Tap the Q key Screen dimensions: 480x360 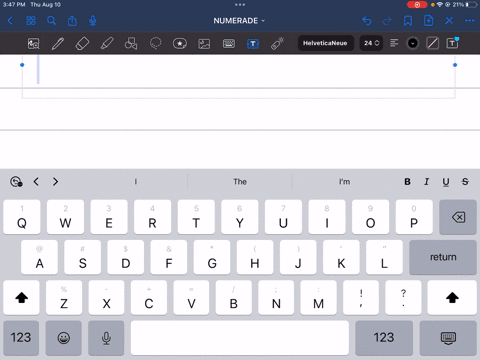[x=22, y=217]
